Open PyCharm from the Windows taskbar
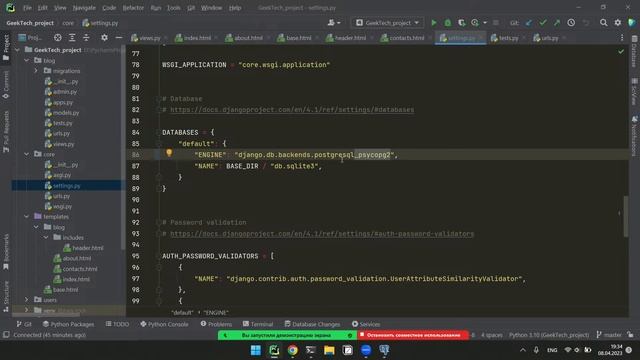This screenshot has width=640, height=360. coord(274,350)
